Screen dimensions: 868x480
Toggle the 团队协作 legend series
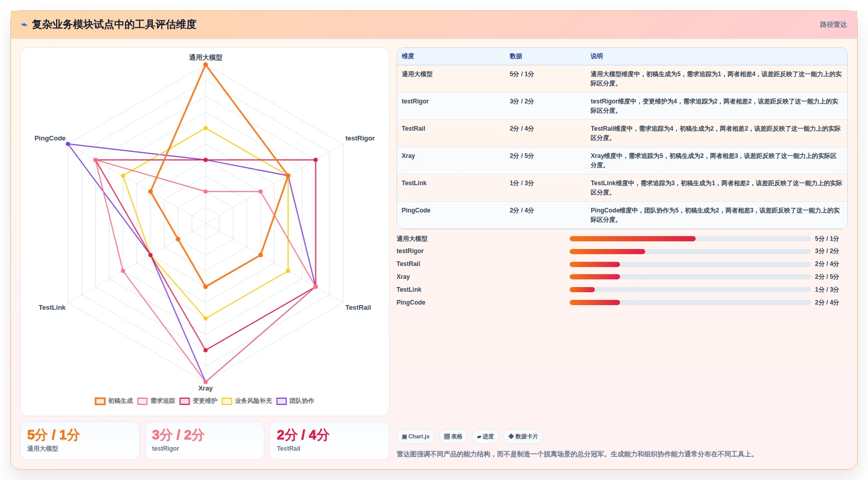tap(295, 401)
